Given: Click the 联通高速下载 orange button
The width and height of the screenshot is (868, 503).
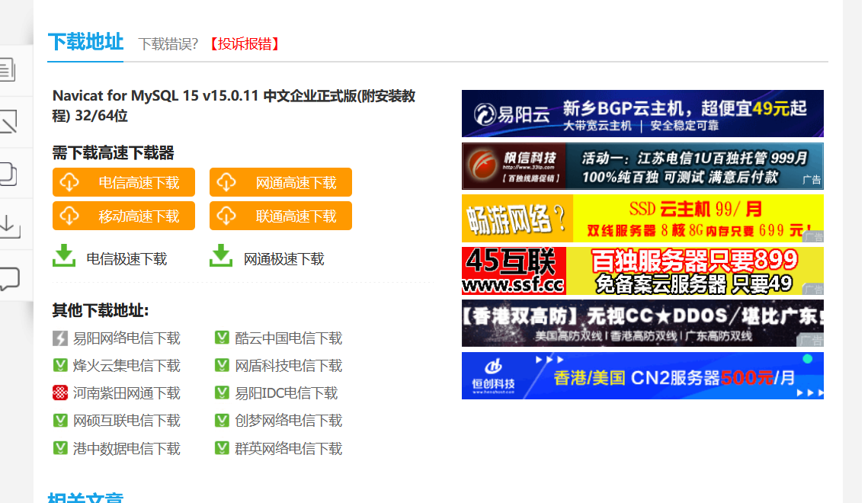Looking at the screenshot, I should [280, 215].
